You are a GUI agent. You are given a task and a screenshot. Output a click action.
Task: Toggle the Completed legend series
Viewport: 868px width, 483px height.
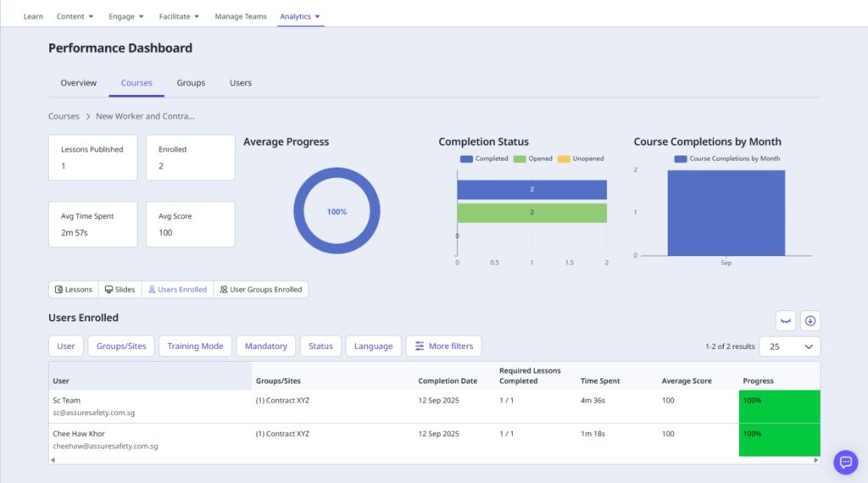tap(484, 158)
